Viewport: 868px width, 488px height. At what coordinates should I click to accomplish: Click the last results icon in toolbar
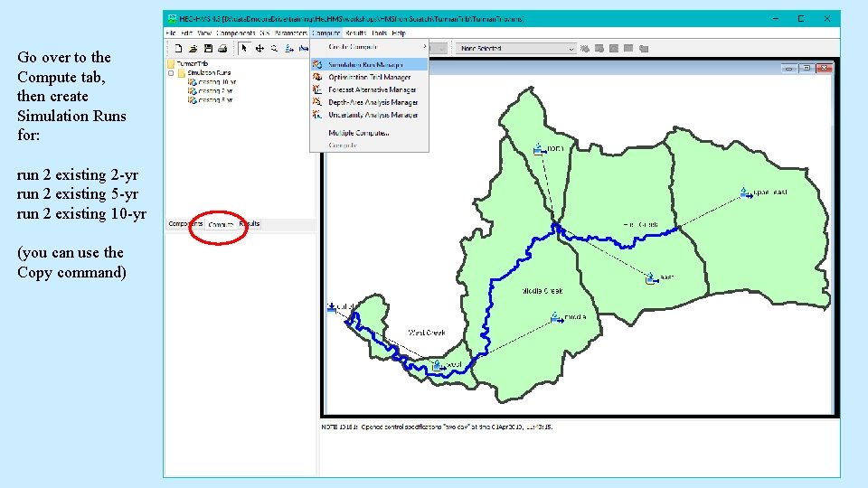(643, 49)
